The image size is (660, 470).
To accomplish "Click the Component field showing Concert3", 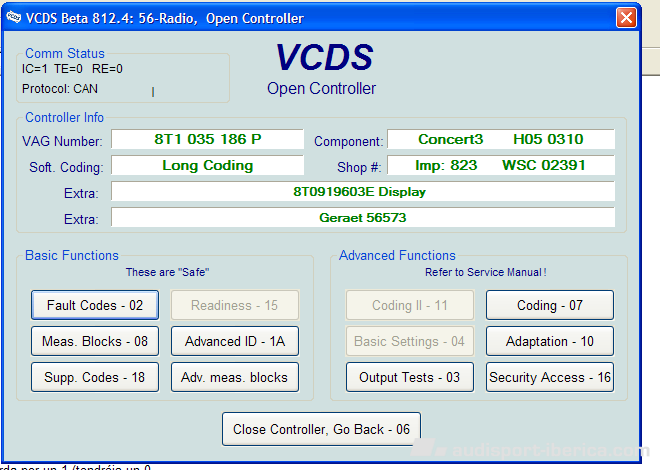I will [x=501, y=139].
